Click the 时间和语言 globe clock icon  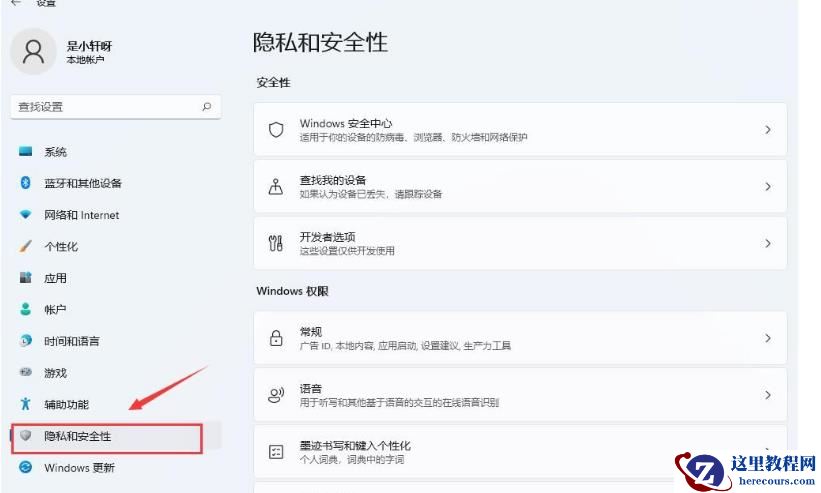pyautogui.click(x=25, y=341)
